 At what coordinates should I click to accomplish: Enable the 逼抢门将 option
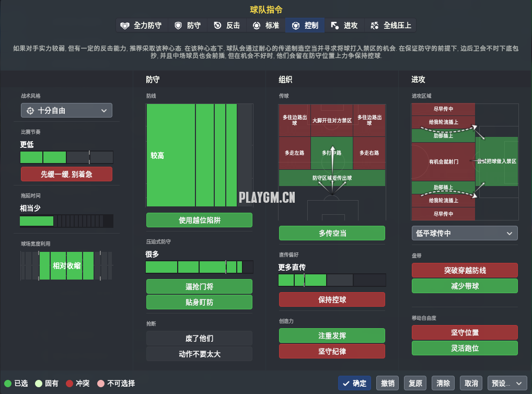199,286
